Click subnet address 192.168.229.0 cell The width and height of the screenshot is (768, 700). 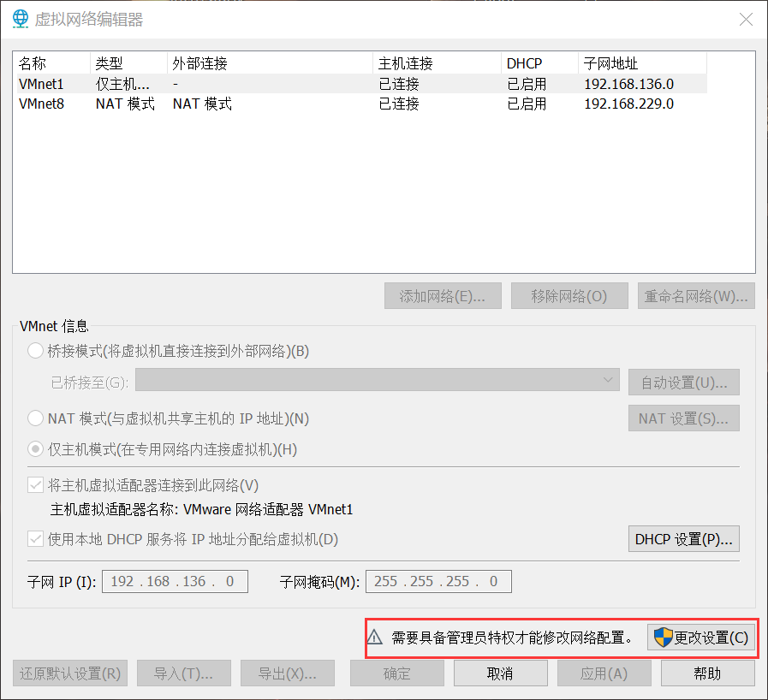[x=629, y=104]
